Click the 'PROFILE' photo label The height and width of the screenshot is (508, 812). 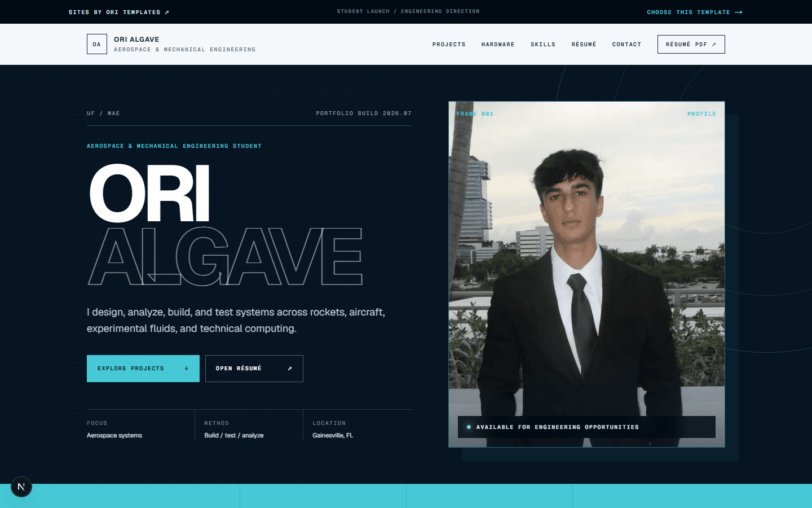[x=701, y=114]
